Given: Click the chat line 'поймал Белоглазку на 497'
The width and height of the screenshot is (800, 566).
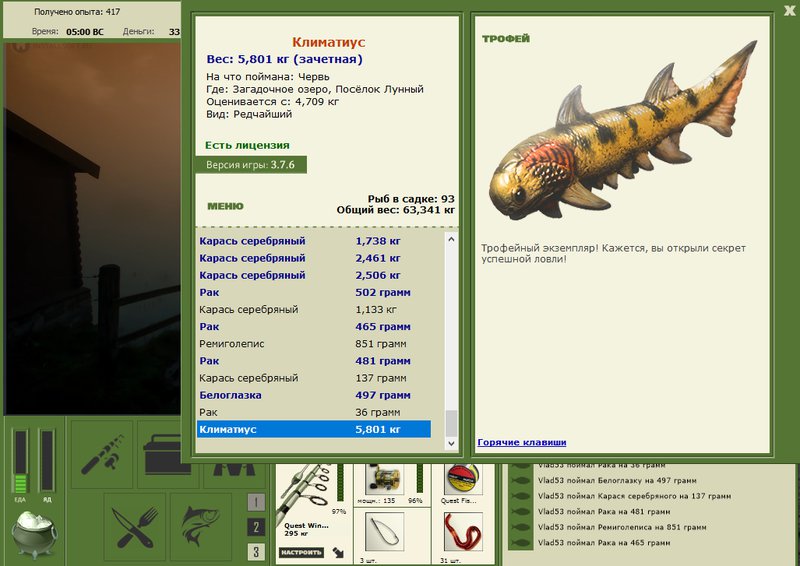Looking at the screenshot, I should [x=617, y=480].
